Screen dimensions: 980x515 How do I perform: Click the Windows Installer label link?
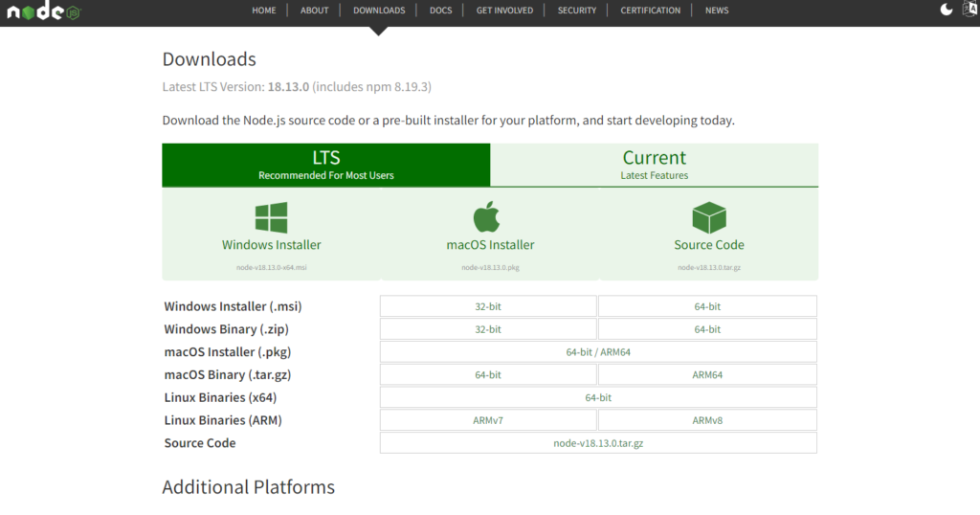[271, 245]
